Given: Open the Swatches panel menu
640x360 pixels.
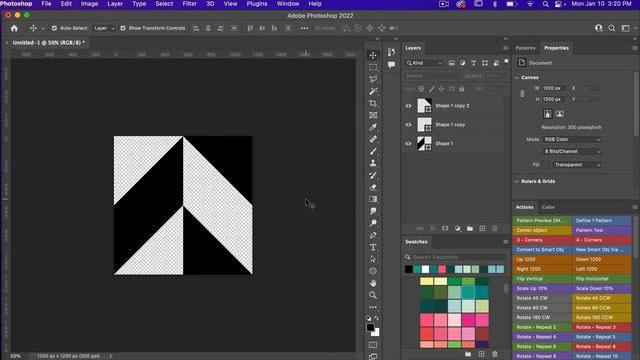Looking at the screenshot, I should tap(505, 242).
